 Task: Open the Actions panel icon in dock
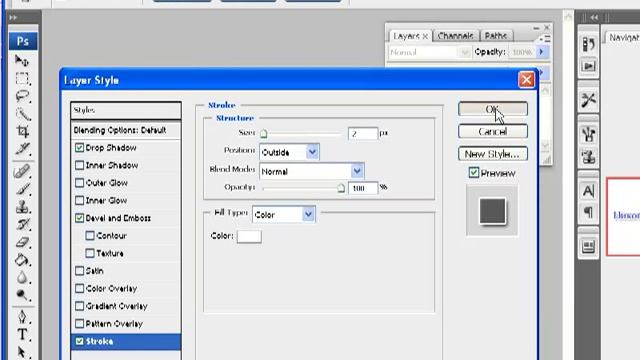(588, 67)
